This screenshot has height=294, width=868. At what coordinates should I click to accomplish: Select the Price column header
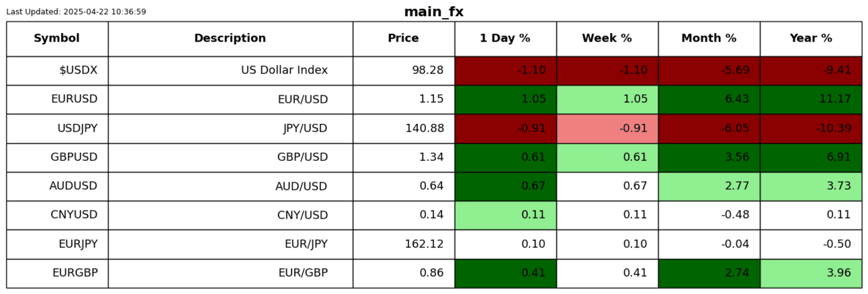(403, 38)
